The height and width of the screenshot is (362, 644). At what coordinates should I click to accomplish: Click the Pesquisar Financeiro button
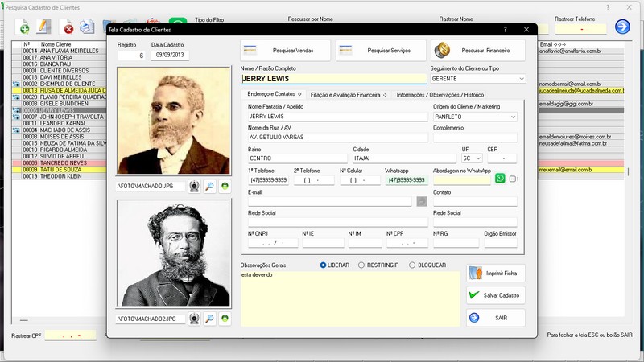478,51
